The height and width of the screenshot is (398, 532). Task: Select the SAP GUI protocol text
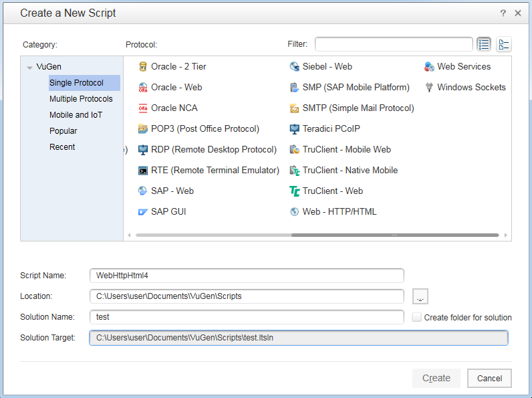168,212
